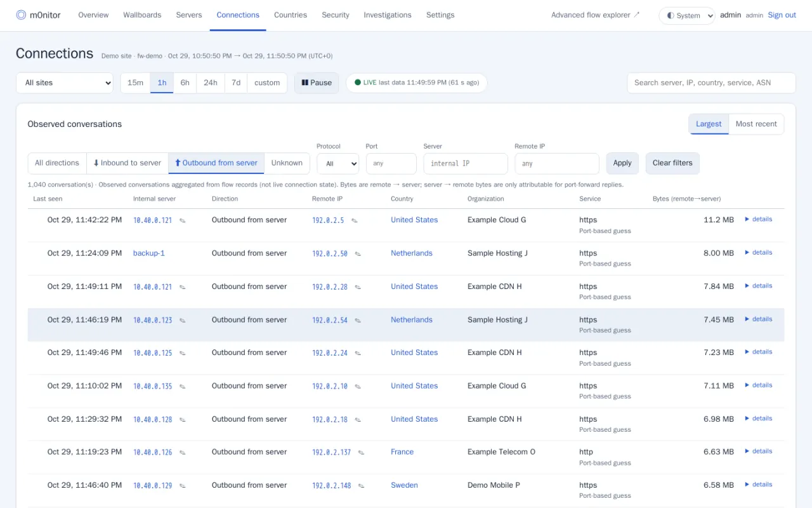
Task: Sort conversations by Most recent
Action: (756, 124)
